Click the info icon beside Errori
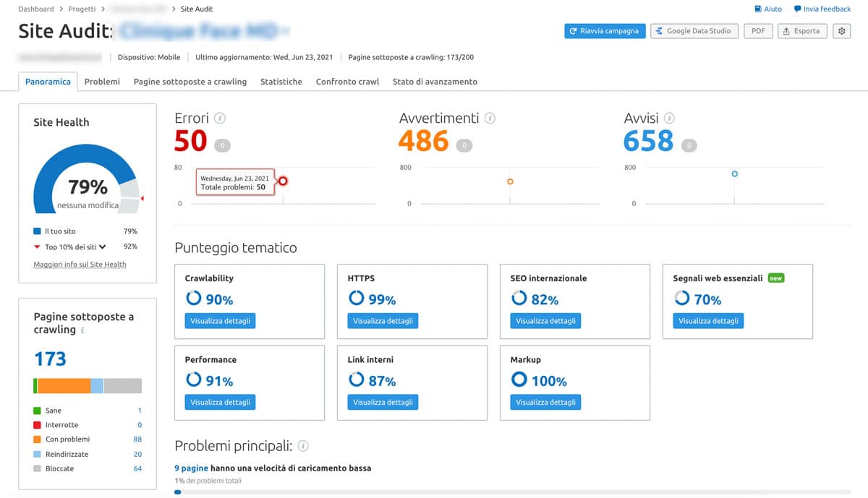Image resolution: width=868 pixels, height=498 pixels. 221,119
